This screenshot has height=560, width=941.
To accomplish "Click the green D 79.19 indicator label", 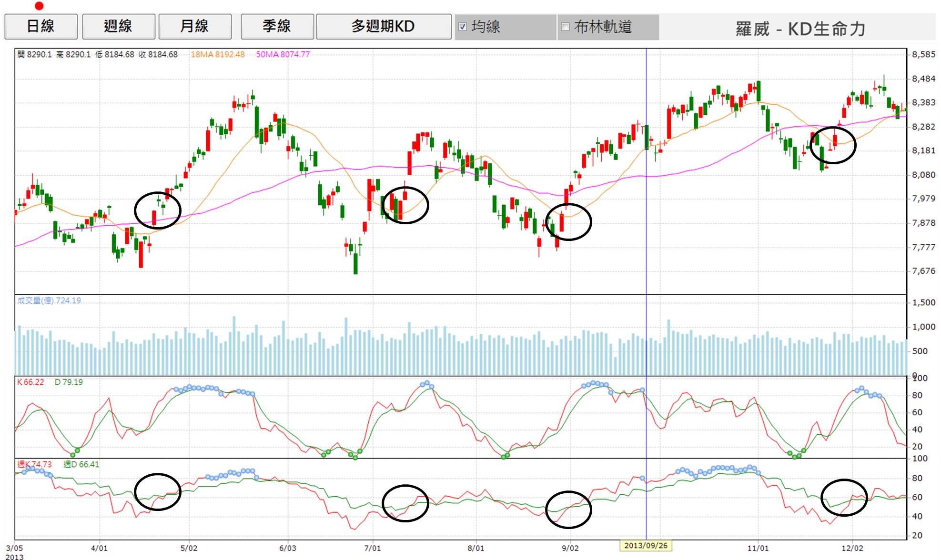I will click(69, 382).
